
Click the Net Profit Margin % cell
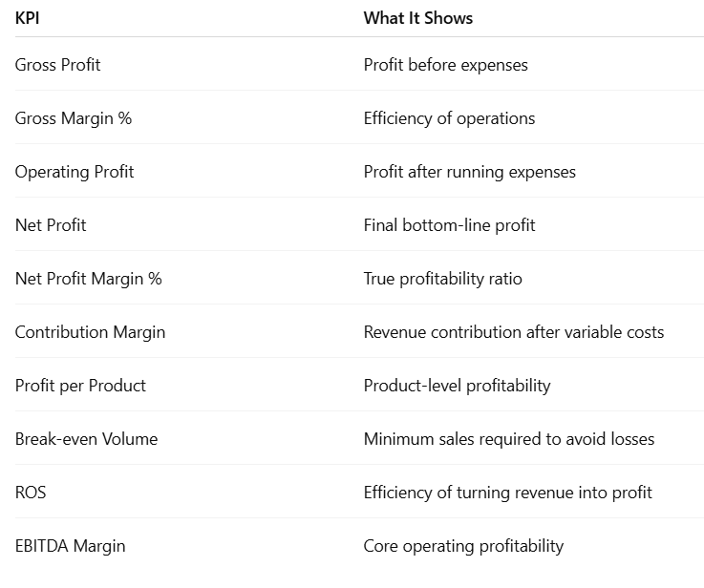coord(89,279)
